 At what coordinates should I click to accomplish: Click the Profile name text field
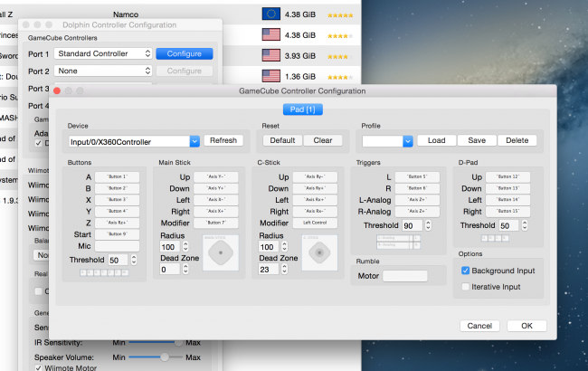383,141
